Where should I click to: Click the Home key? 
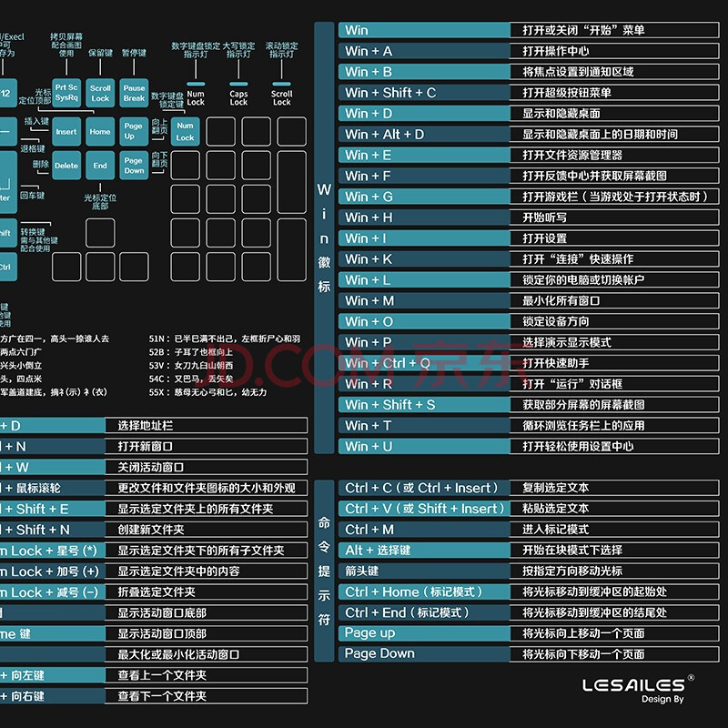point(100,132)
